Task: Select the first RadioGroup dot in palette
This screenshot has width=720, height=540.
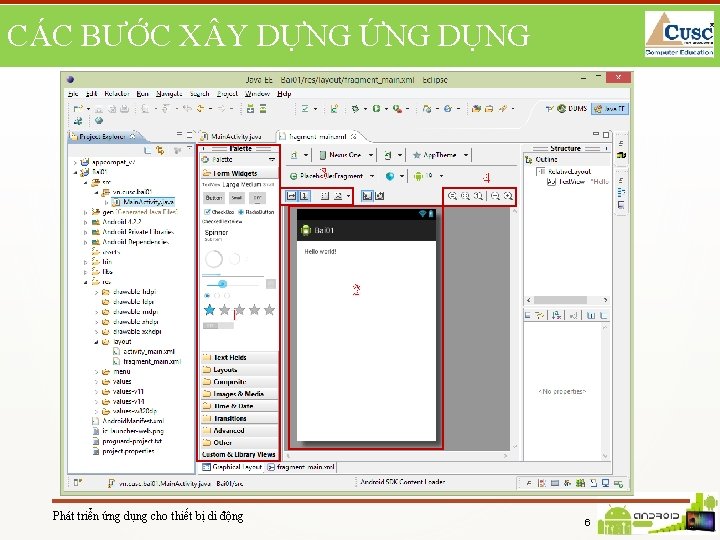Action: click(207, 295)
